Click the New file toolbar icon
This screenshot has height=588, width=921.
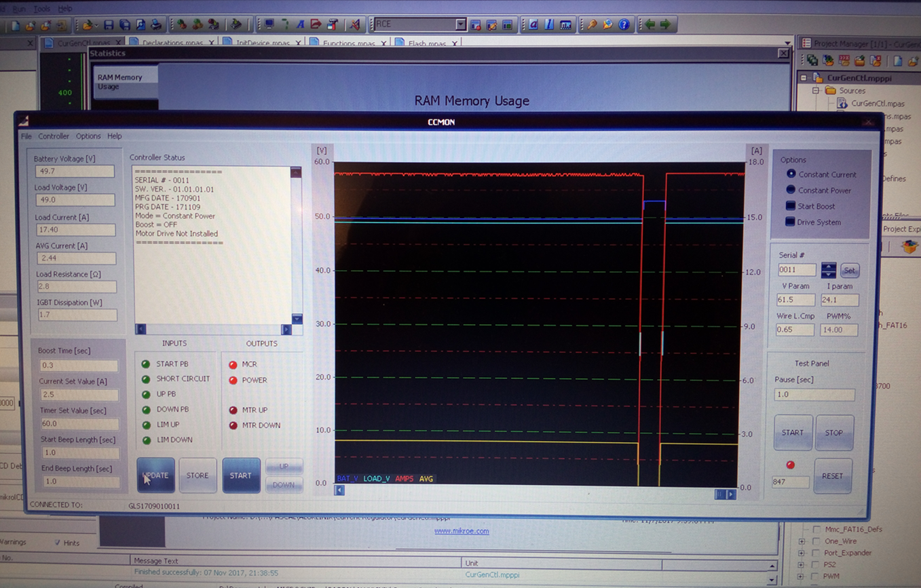tap(15, 26)
